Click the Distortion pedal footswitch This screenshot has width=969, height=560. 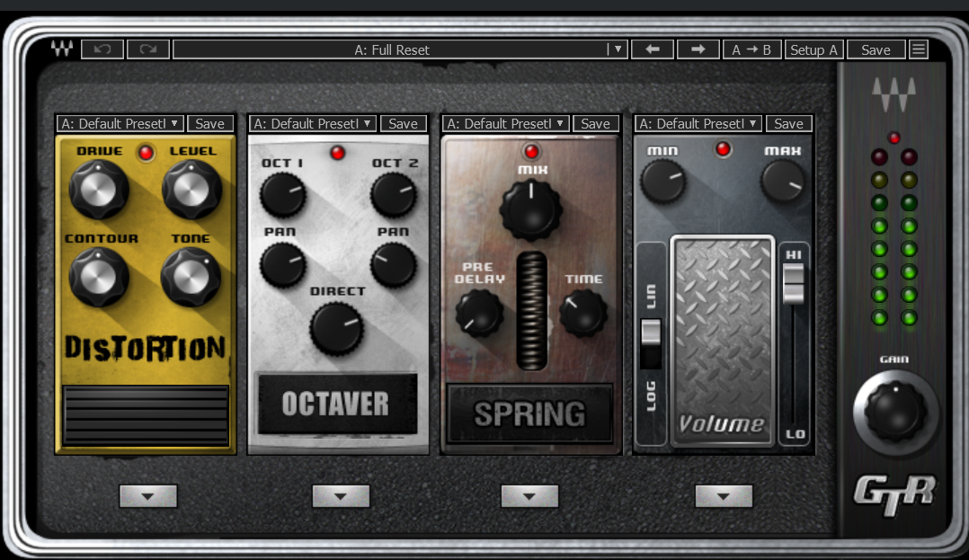[146, 414]
